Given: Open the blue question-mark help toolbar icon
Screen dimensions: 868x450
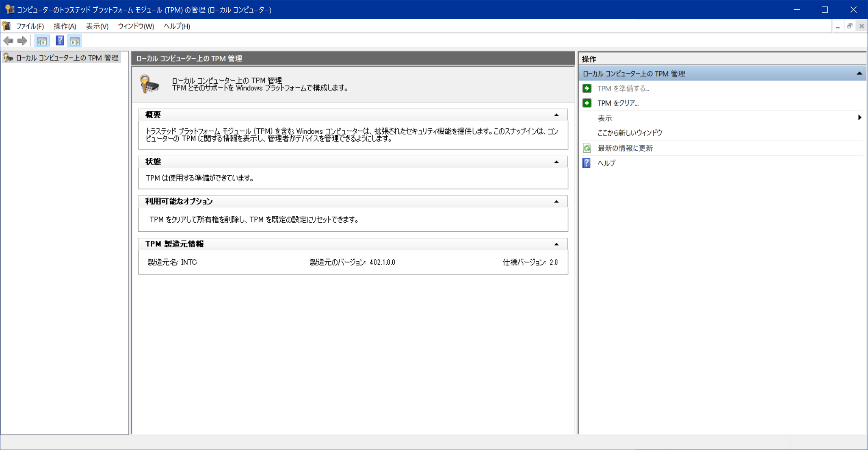Looking at the screenshot, I should point(60,41).
